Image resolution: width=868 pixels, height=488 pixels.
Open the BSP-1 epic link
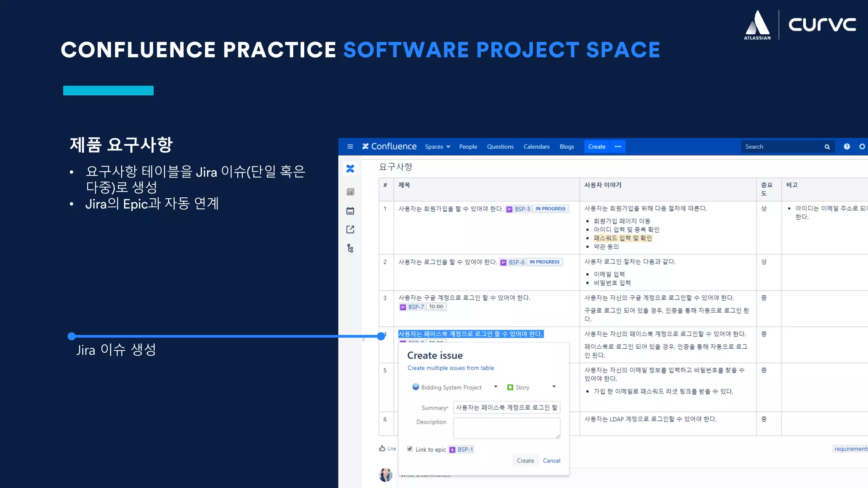[x=465, y=449]
